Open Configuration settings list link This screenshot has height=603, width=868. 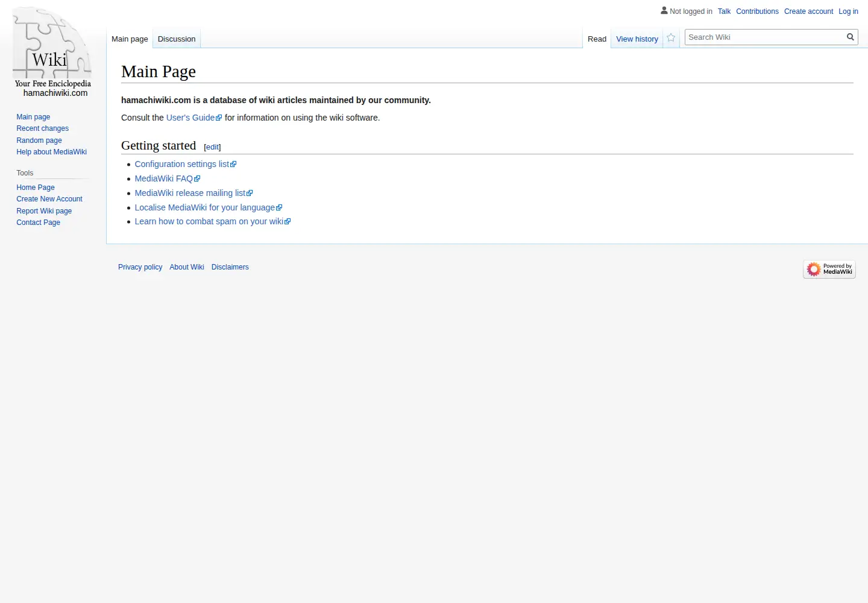(185, 164)
